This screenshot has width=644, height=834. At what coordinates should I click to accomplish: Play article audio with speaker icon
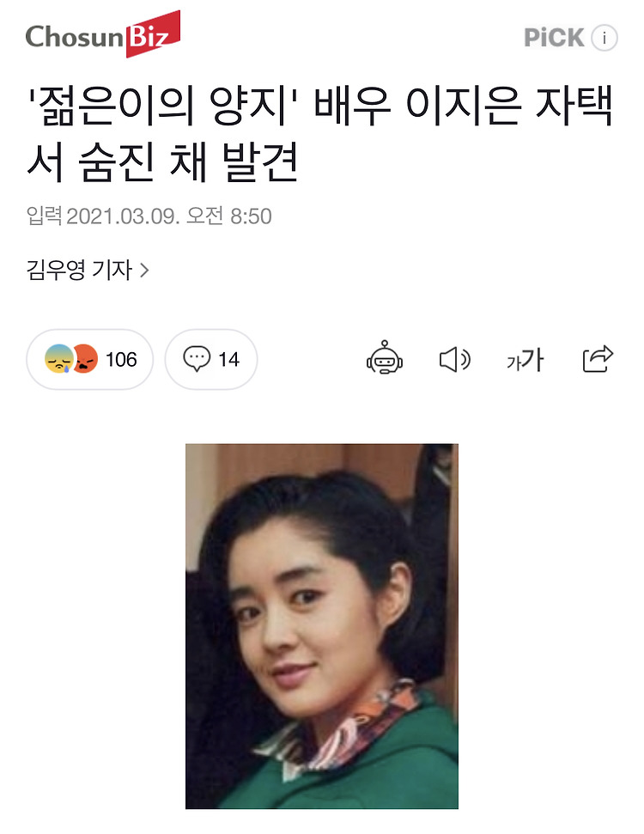click(x=455, y=360)
